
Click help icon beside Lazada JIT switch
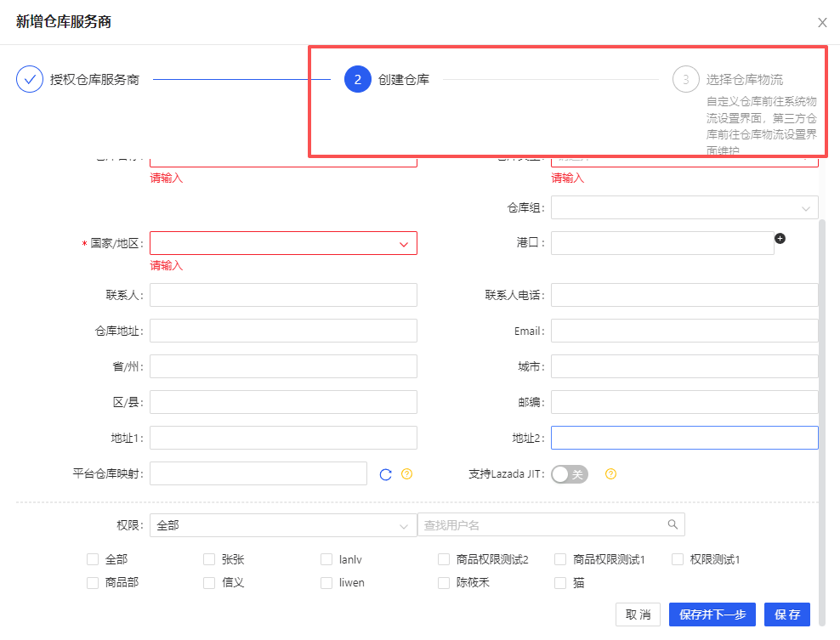click(x=610, y=474)
